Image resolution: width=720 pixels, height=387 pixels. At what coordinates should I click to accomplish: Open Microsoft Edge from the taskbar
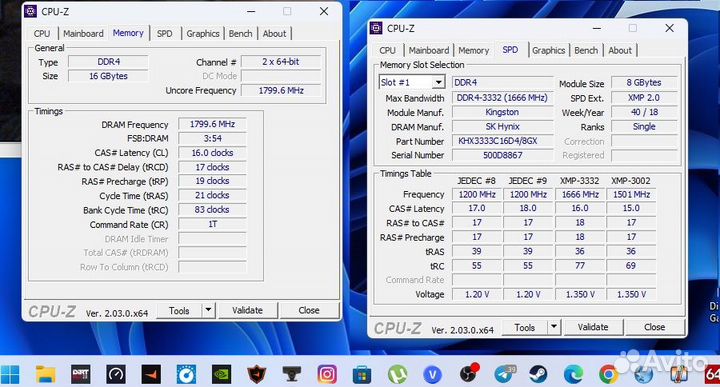pos(573,375)
